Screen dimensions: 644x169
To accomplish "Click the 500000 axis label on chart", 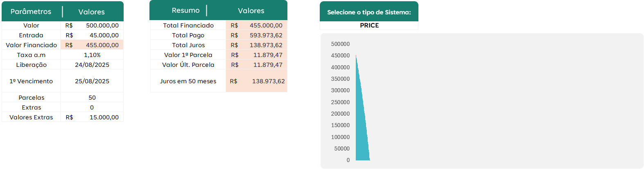I will 340,44.
